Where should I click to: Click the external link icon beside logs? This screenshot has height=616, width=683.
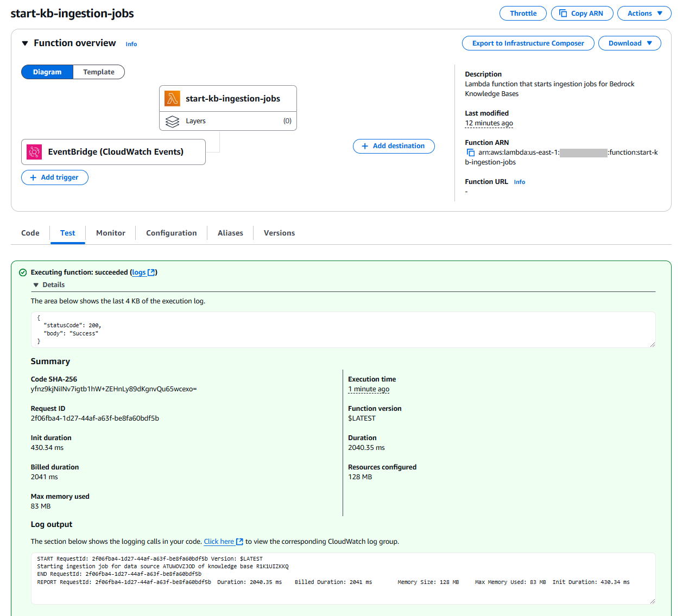coord(151,272)
